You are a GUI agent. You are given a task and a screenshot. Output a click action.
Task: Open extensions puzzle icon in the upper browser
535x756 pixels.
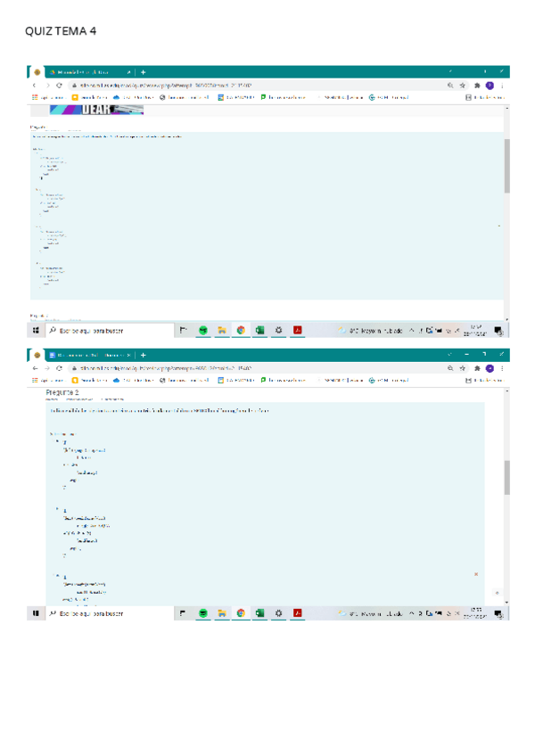[x=477, y=86]
